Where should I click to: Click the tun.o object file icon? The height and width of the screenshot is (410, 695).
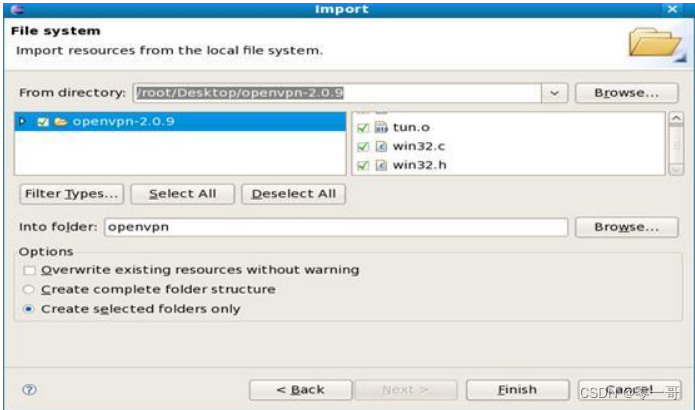(x=381, y=128)
